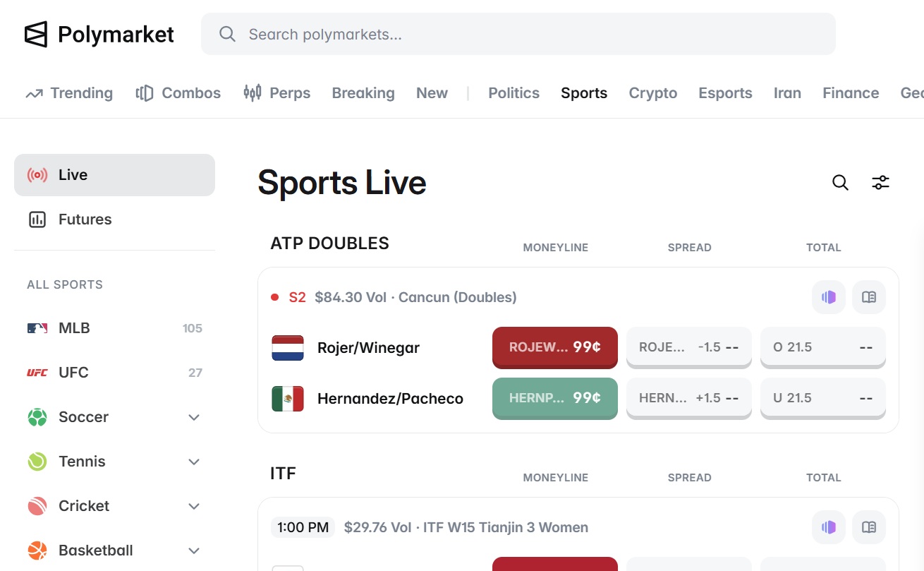Expand the Cricket category chevron

[194, 506]
